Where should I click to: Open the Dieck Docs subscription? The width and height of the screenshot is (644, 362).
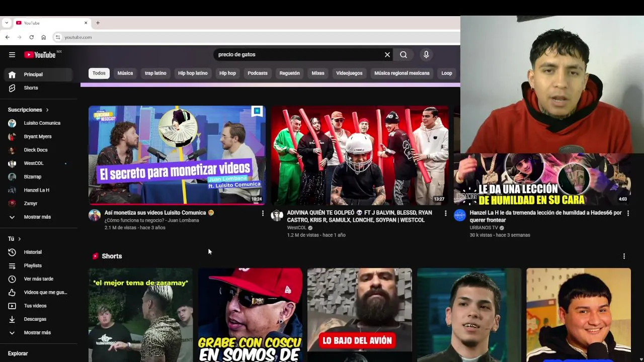coord(38,150)
